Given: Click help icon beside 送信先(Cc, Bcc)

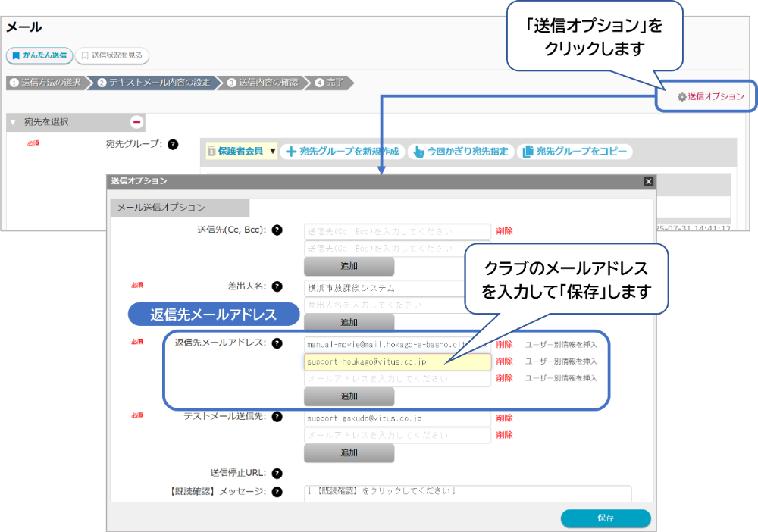Looking at the screenshot, I should click(x=277, y=230).
